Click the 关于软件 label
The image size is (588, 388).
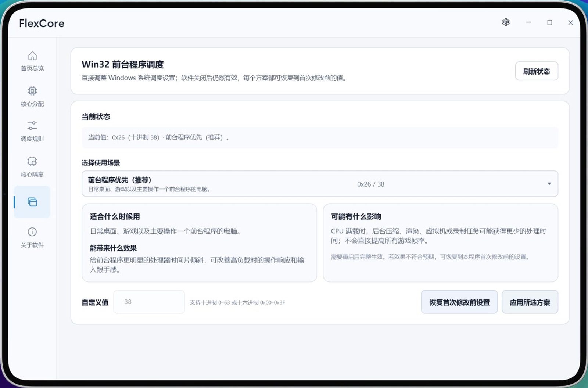point(32,245)
